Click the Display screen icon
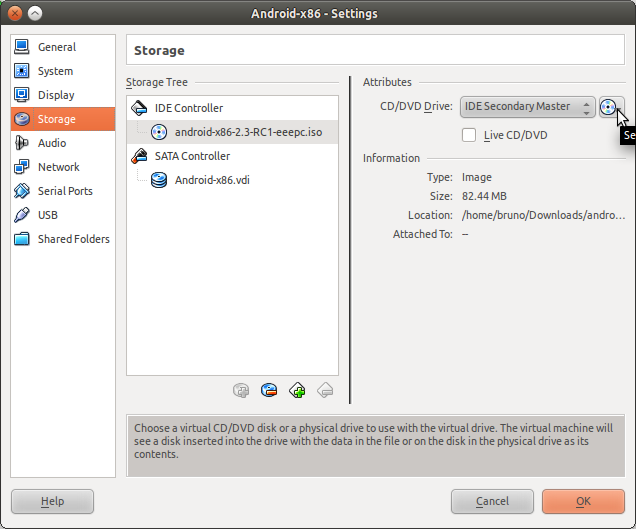This screenshot has width=636, height=529. tap(21, 95)
